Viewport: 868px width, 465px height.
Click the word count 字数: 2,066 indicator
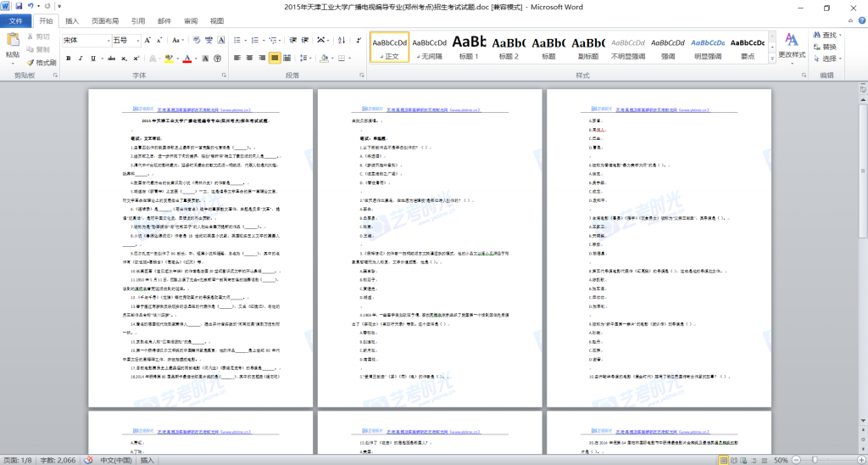click(x=55, y=460)
